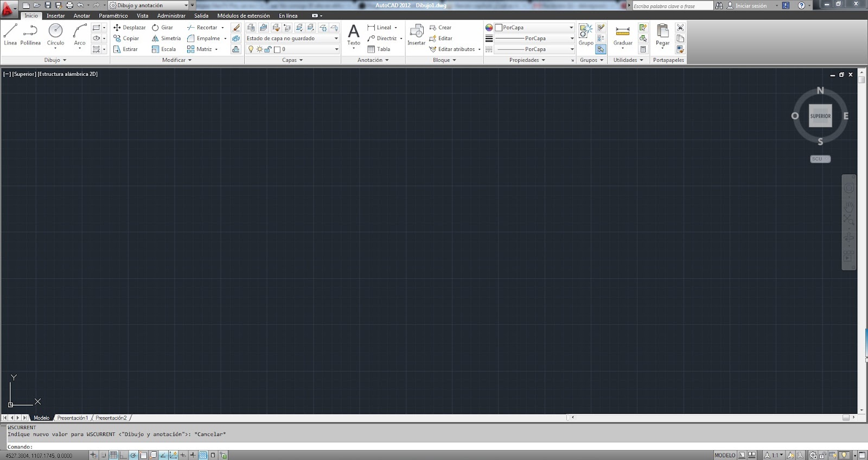Click the SCU button under ViewCube
The image size is (868, 460).
[820, 159]
